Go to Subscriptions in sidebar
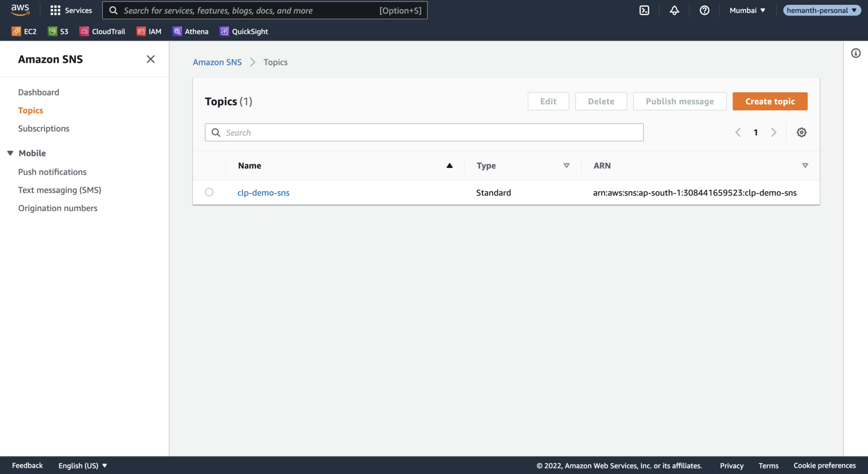868x474 pixels. pyautogui.click(x=44, y=128)
